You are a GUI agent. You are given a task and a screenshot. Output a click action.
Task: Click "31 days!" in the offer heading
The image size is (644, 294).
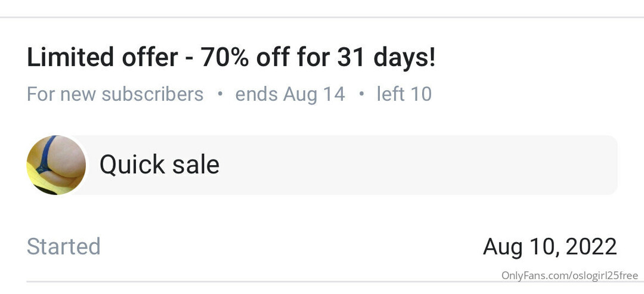[386, 57]
